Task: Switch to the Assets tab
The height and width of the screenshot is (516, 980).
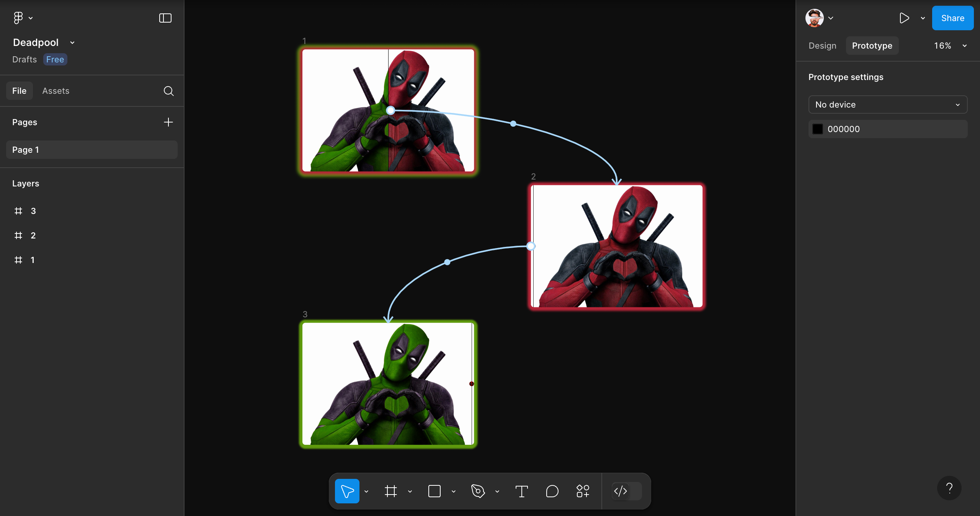Action: (56, 91)
